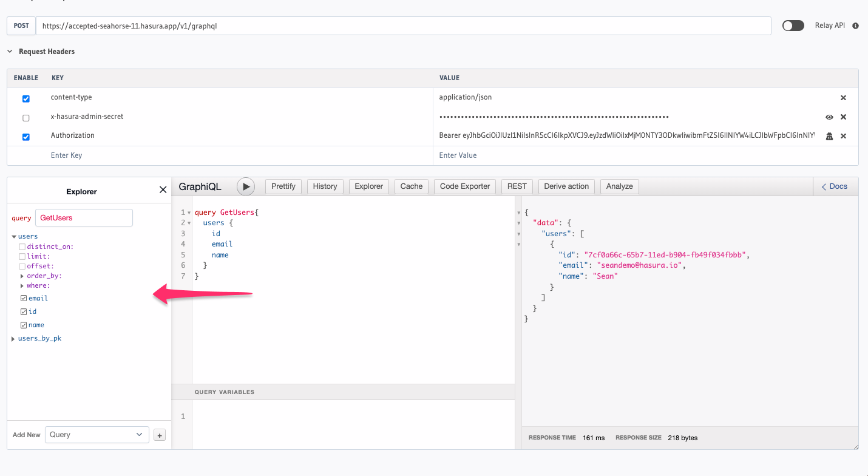
Task: Remove the content-type header
Action: click(x=843, y=97)
